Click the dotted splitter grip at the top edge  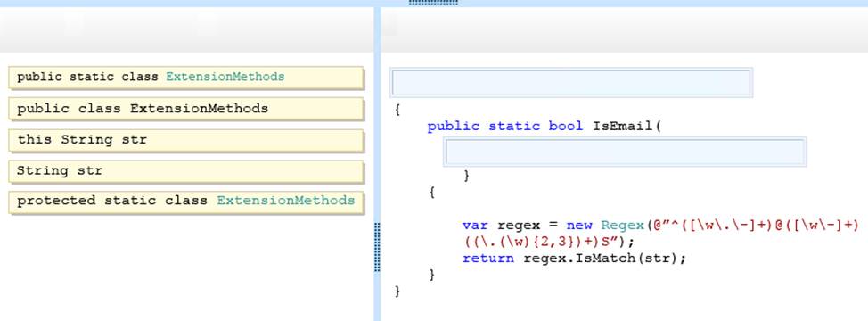point(433,3)
